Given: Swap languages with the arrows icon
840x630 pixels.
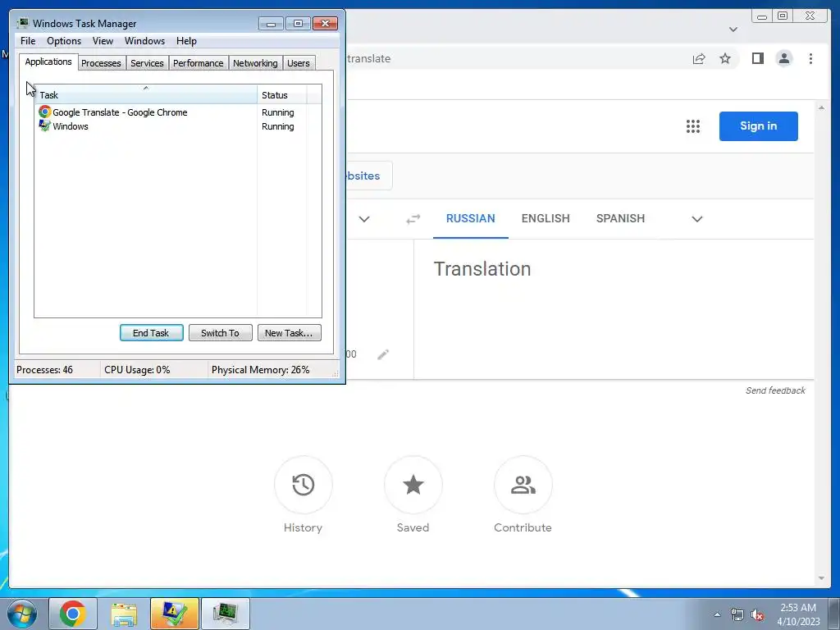Looking at the screenshot, I should 413,219.
